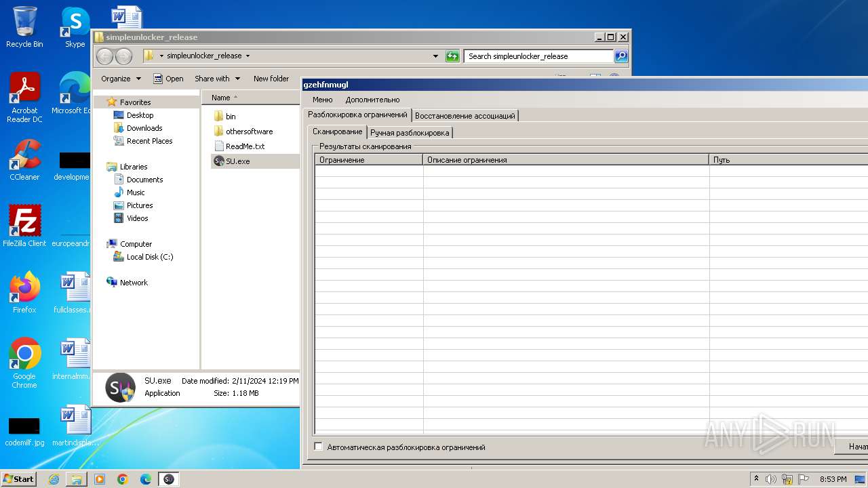Viewport: 868px width, 488px height.
Task: Open Windows Explorer taskbar icon
Action: click(x=77, y=479)
